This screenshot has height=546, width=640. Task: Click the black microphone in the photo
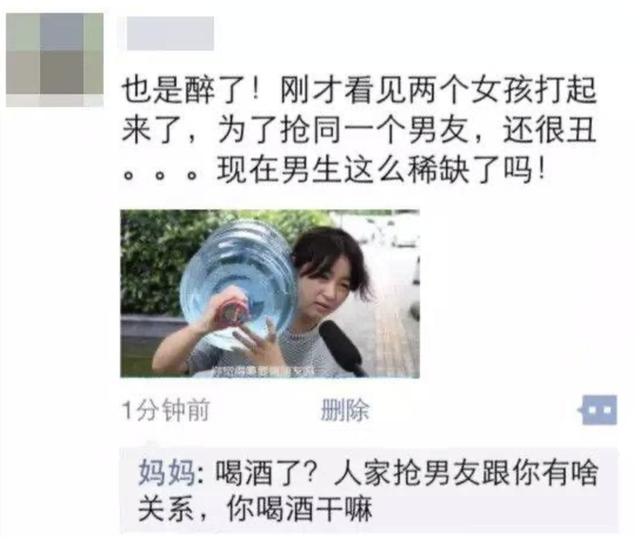[342, 347]
